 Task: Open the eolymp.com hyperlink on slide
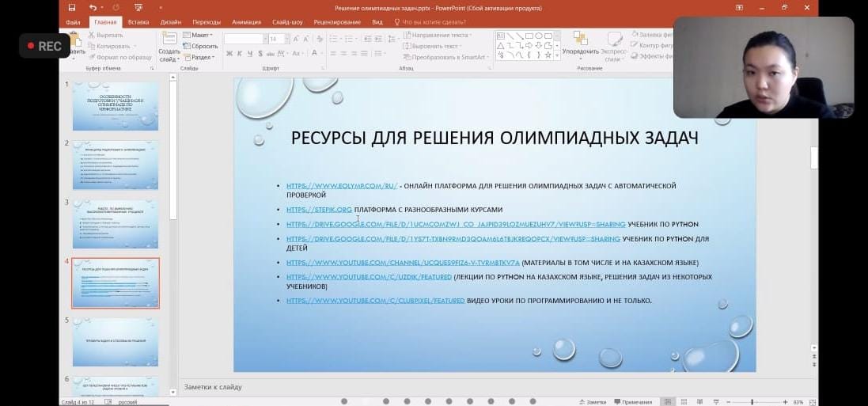(342, 186)
